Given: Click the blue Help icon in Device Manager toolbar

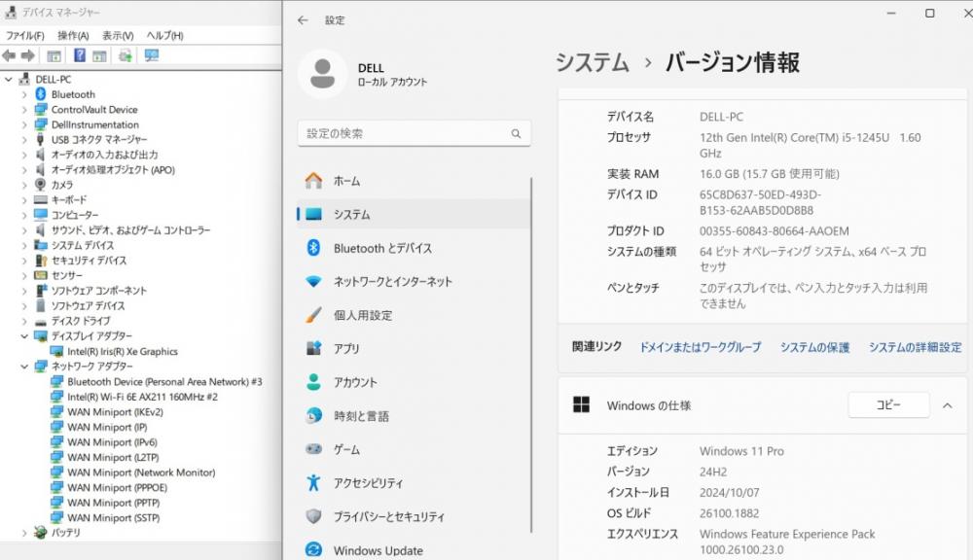Looking at the screenshot, I should (80, 55).
